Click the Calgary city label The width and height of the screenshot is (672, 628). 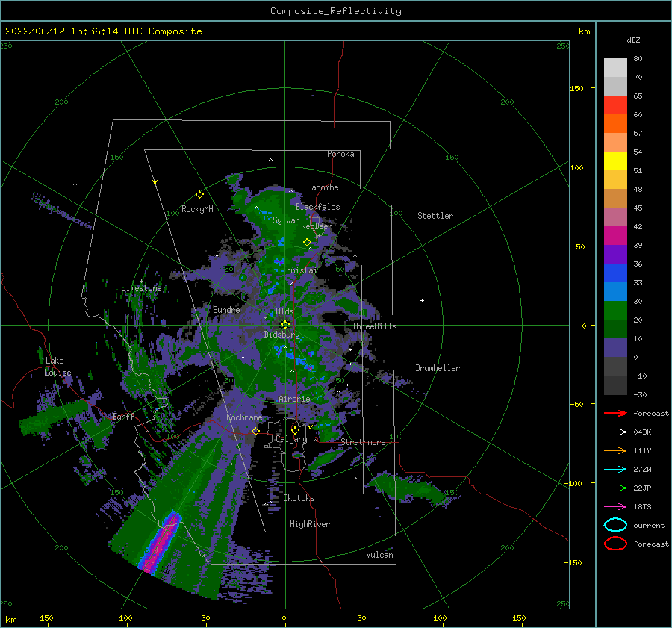coord(291,439)
